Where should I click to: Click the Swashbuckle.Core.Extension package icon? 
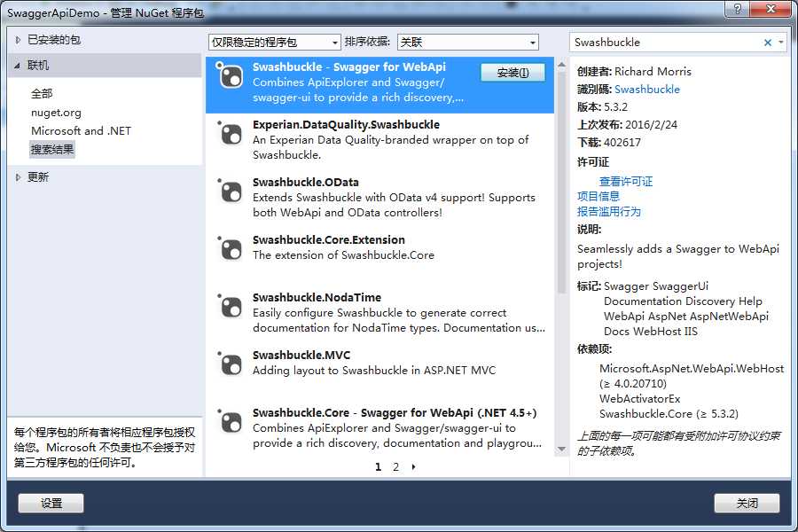[230, 249]
